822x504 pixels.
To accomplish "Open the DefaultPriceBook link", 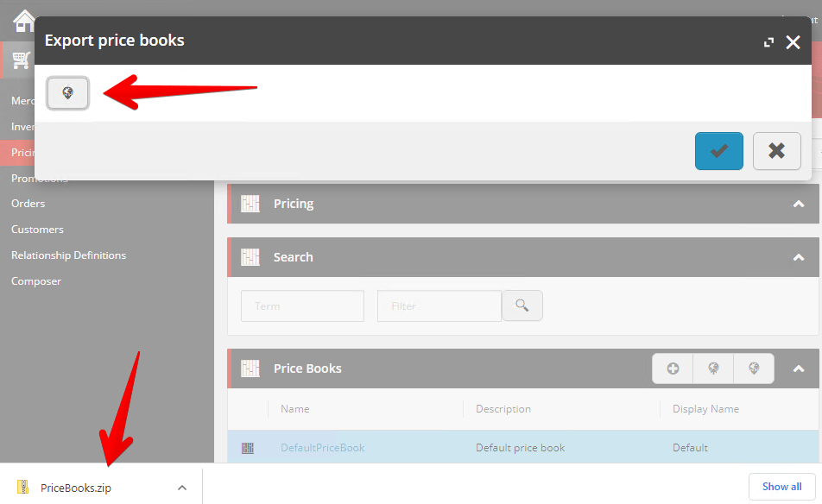I will (x=322, y=448).
